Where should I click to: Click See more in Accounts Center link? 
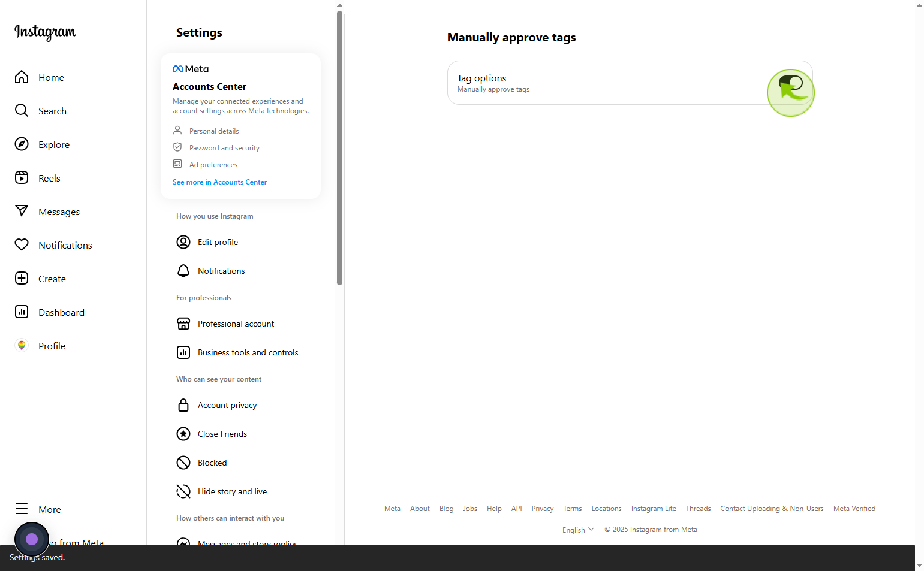[219, 182]
